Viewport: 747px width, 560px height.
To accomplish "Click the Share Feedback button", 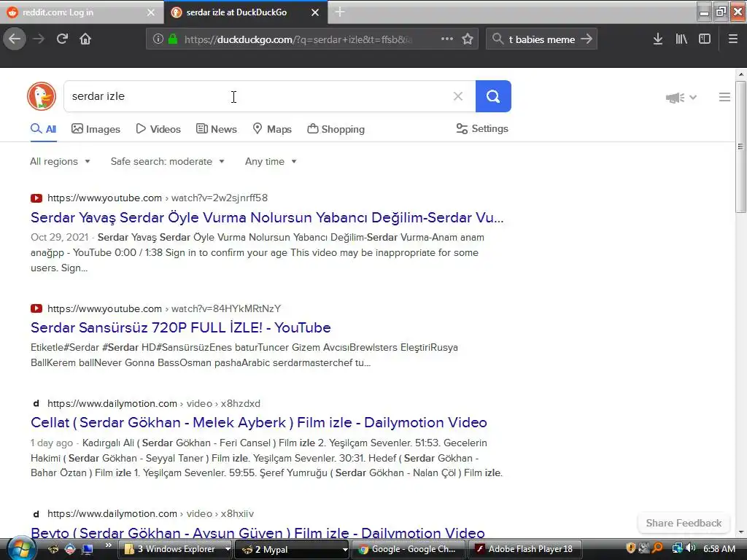I will (684, 523).
